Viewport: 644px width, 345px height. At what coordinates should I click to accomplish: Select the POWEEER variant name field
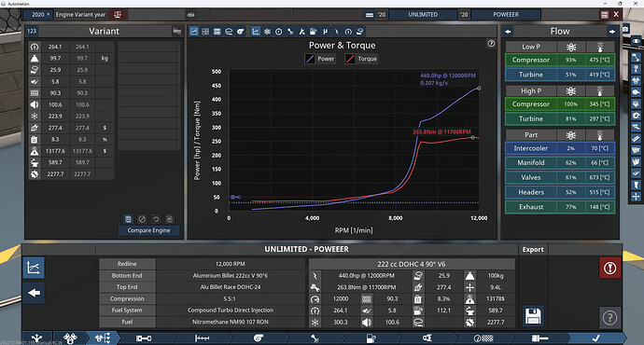[x=506, y=14]
